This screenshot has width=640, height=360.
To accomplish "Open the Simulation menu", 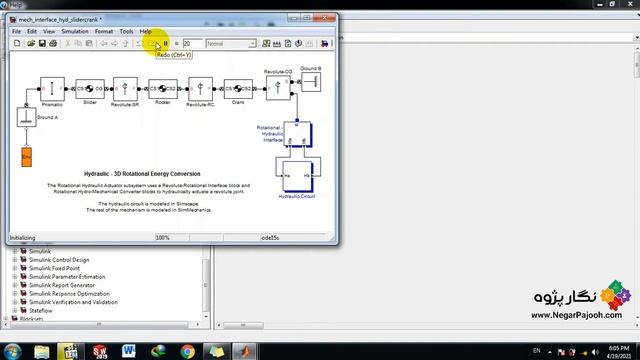I will (x=75, y=31).
